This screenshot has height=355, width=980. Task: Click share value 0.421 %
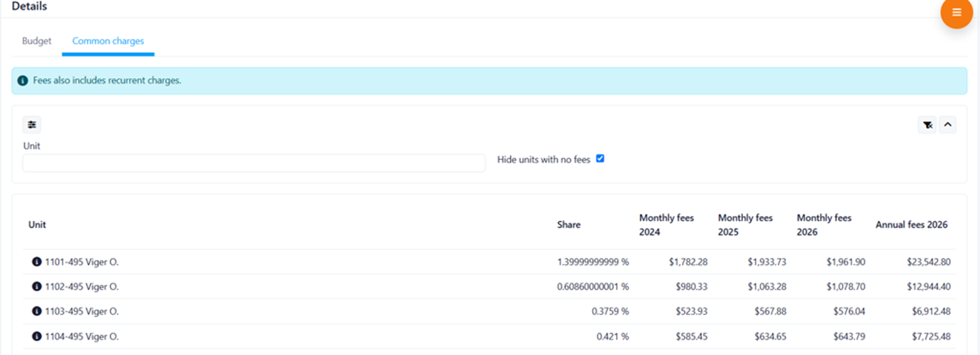click(613, 337)
